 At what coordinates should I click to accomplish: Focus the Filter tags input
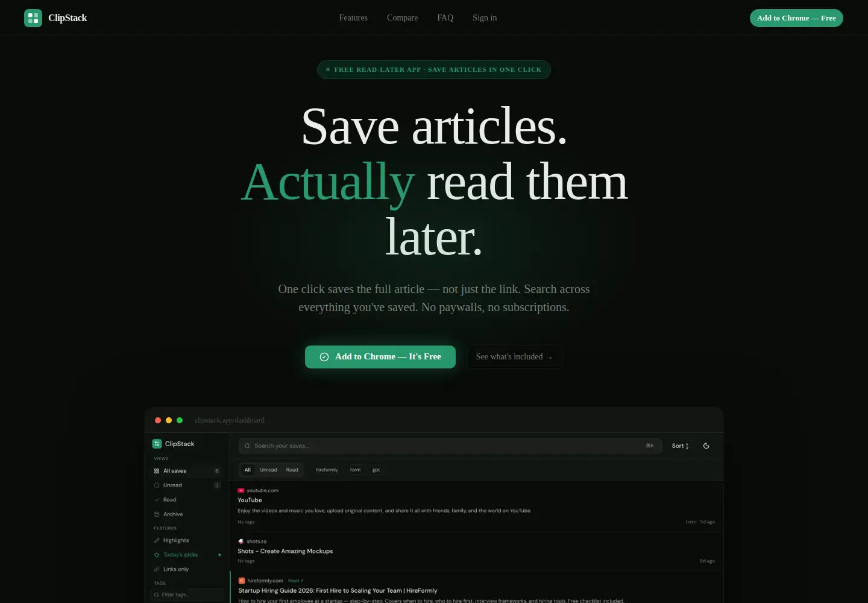click(x=187, y=595)
